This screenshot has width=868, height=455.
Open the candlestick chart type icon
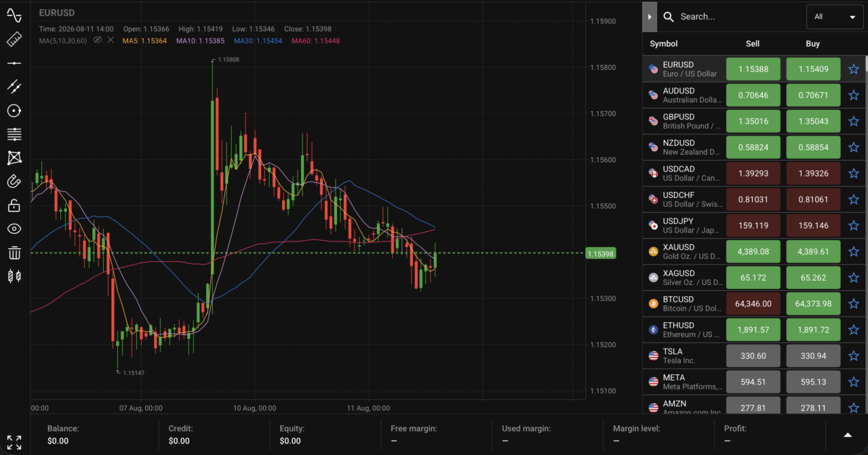[14, 276]
